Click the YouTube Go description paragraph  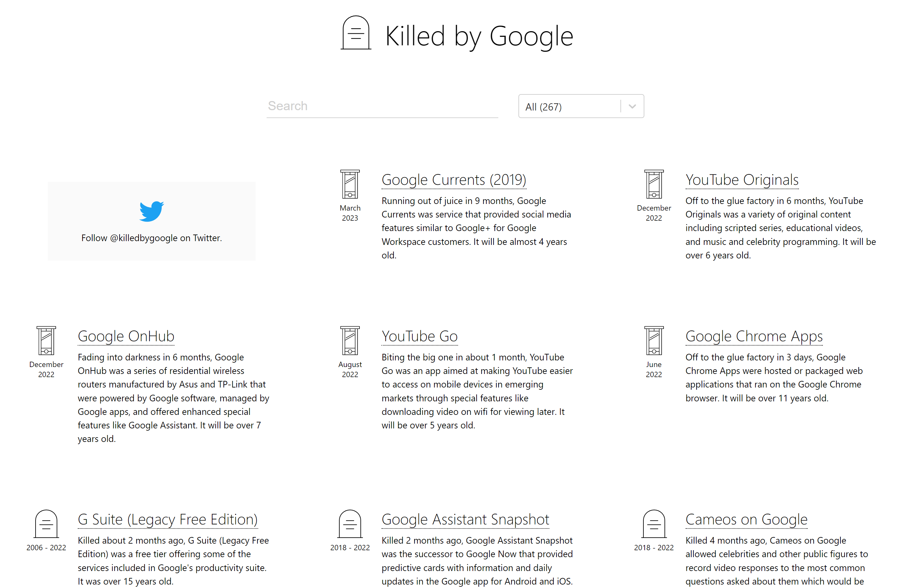[477, 391]
